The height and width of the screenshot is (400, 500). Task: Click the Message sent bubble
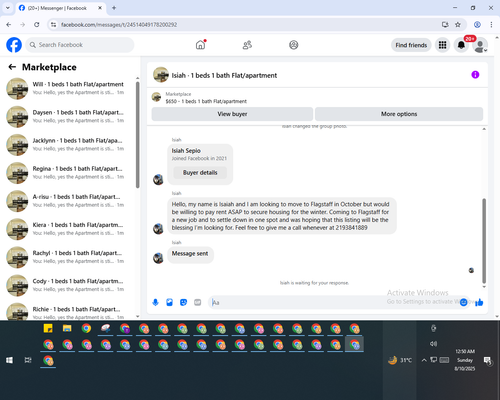(190, 254)
